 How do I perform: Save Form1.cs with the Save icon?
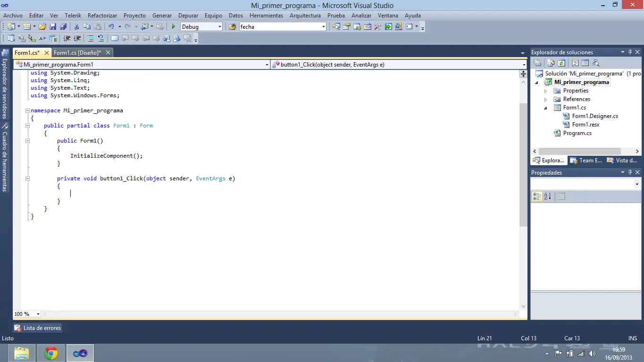[53, 27]
